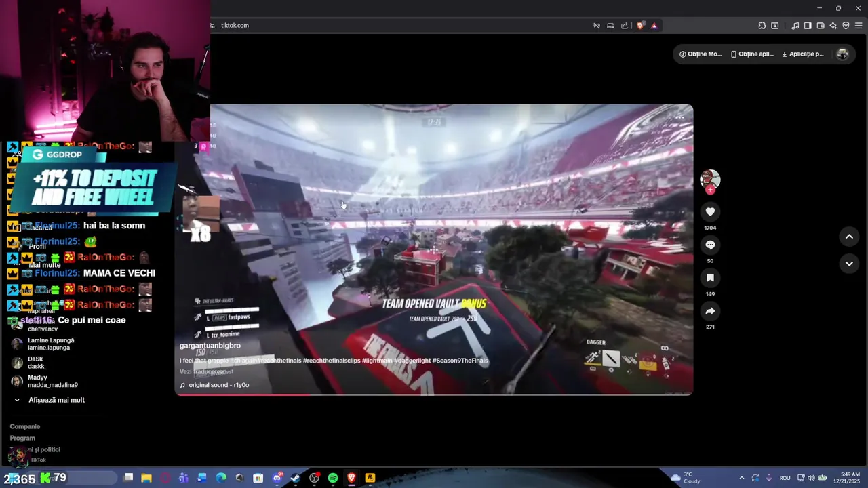Open Microsoft Edge from the taskbar
This screenshot has width=868, height=488.
coord(220,478)
